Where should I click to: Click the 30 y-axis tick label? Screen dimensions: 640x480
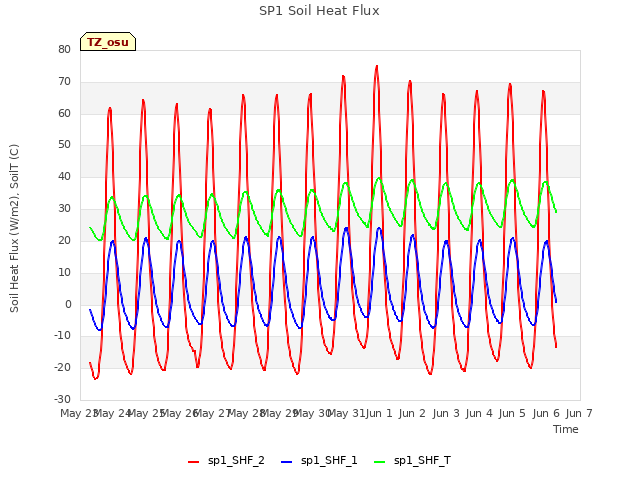point(64,208)
